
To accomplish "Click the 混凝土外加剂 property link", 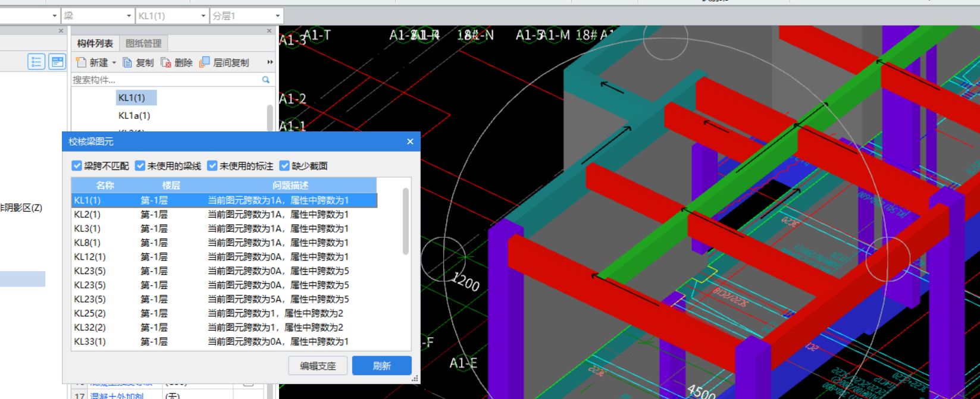I will pyautogui.click(x=117, y=395).
